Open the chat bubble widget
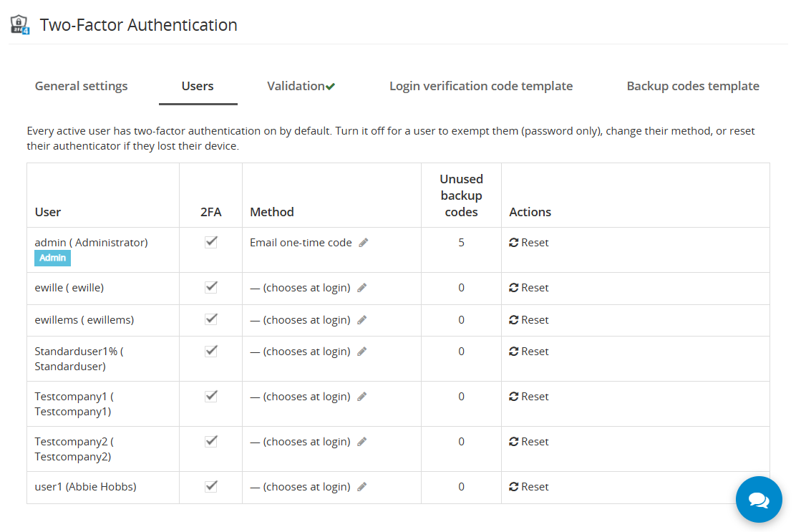 point(759,499)
